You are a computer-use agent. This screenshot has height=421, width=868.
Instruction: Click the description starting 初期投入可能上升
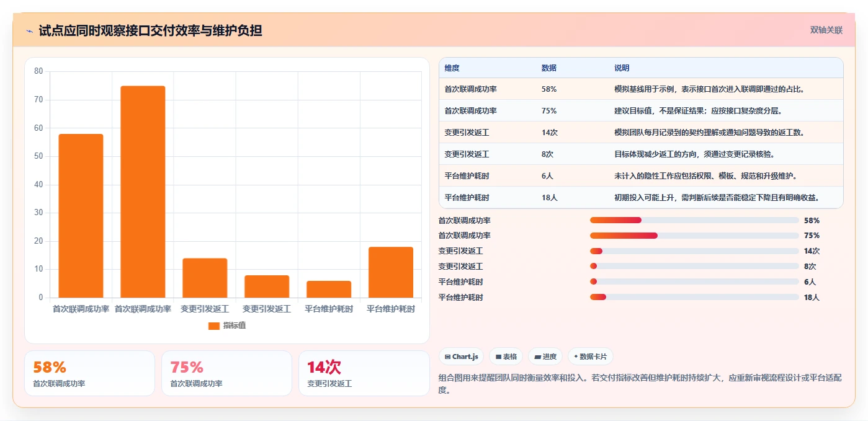click(x=717, y=198)
